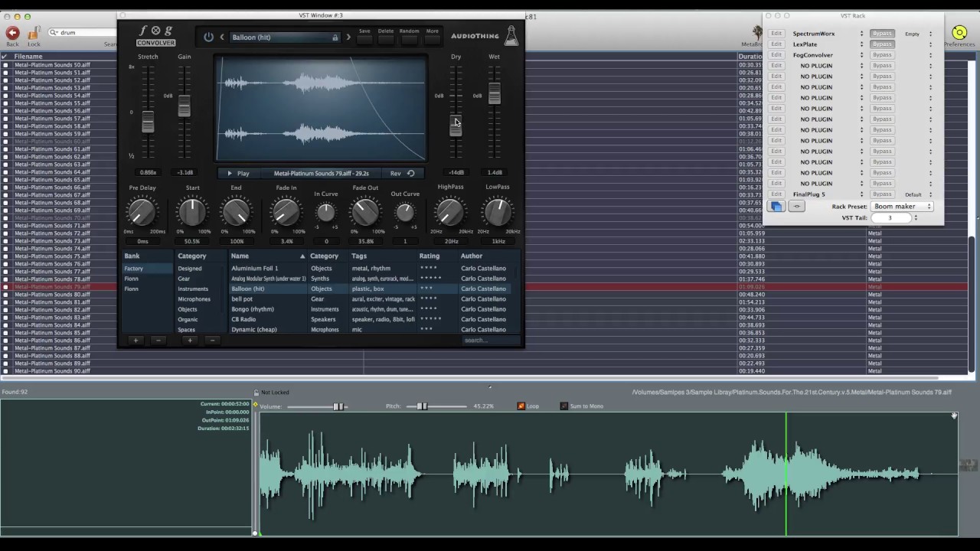Sort the preset list by Tags header
Viewport: 980px width, 551px height.
(382, 256)
